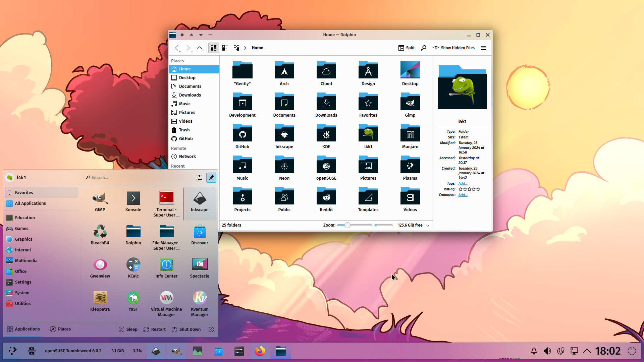This screenshot has height=362, width=644.
Task: Open Kvantum Manager
Action: tap(200, 303)
